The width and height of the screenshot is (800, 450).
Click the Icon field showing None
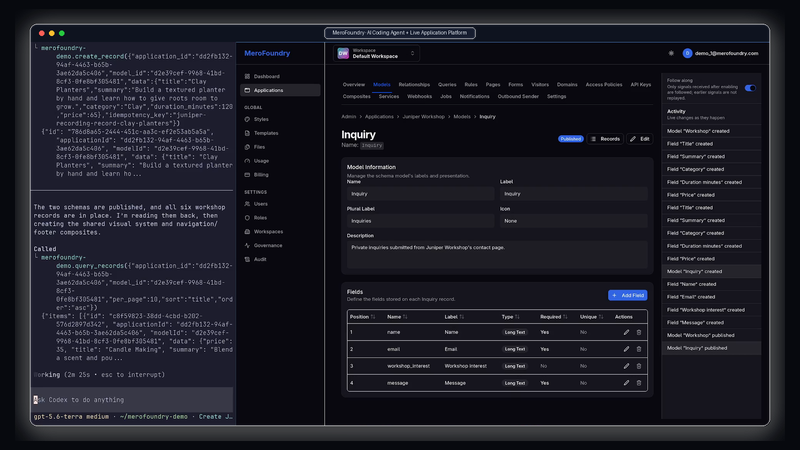point(573,221)
